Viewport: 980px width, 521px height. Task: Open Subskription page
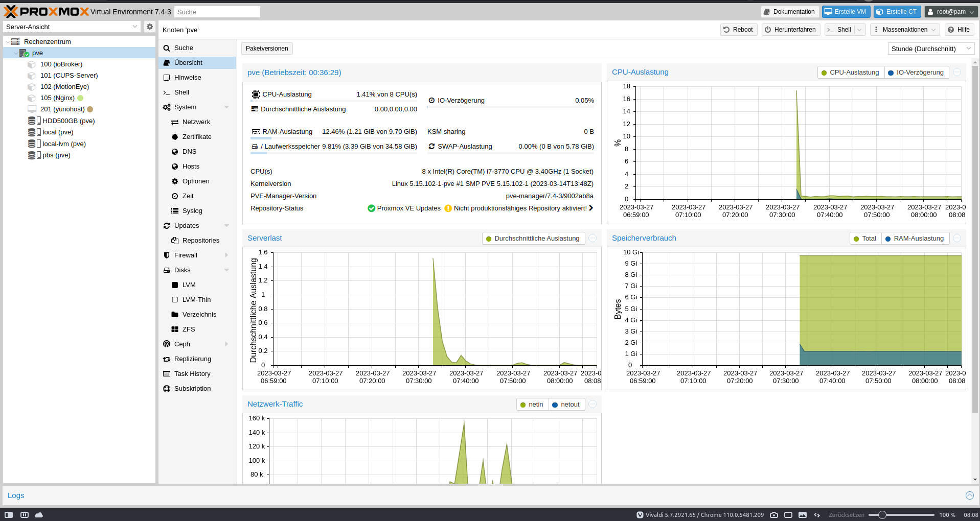(197, 389)
